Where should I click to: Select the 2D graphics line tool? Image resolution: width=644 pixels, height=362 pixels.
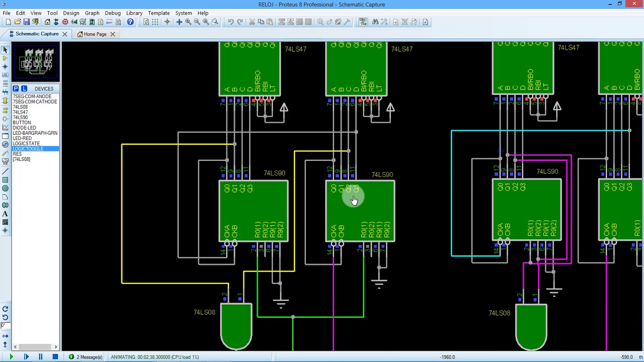[x=5, y=171]
